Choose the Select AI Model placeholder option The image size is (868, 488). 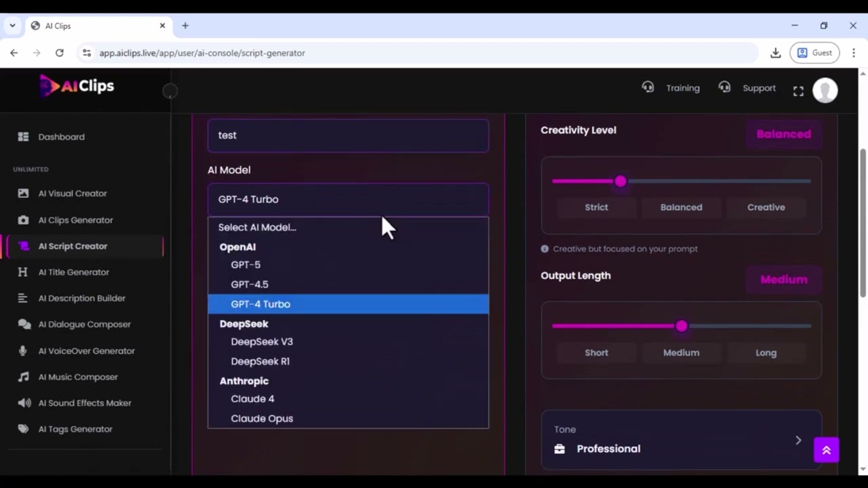pos(348,227)
